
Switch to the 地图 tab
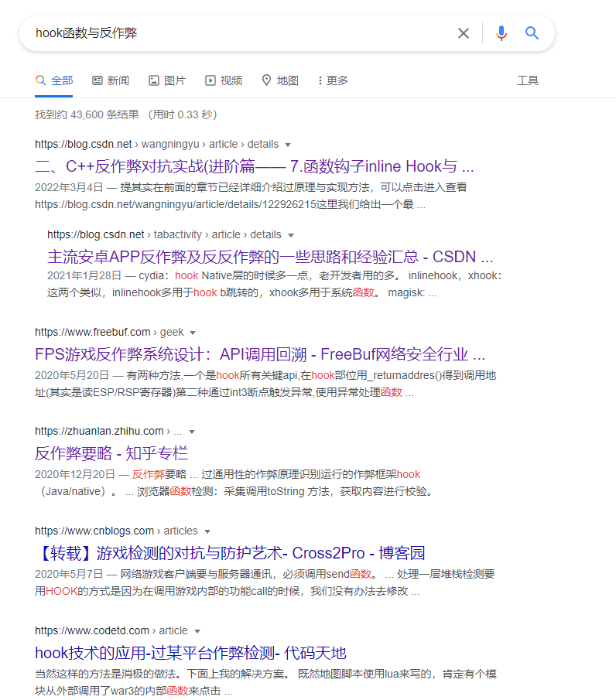point(280,80)
